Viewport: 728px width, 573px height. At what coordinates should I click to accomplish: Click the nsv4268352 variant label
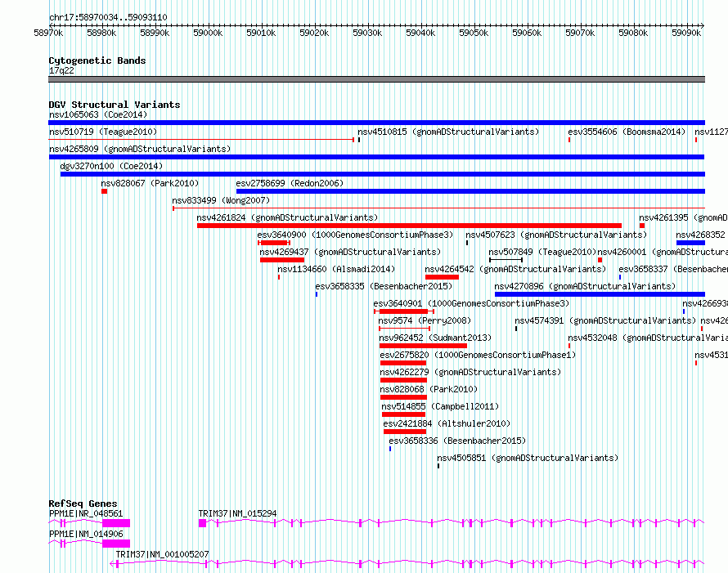(700, 235)
